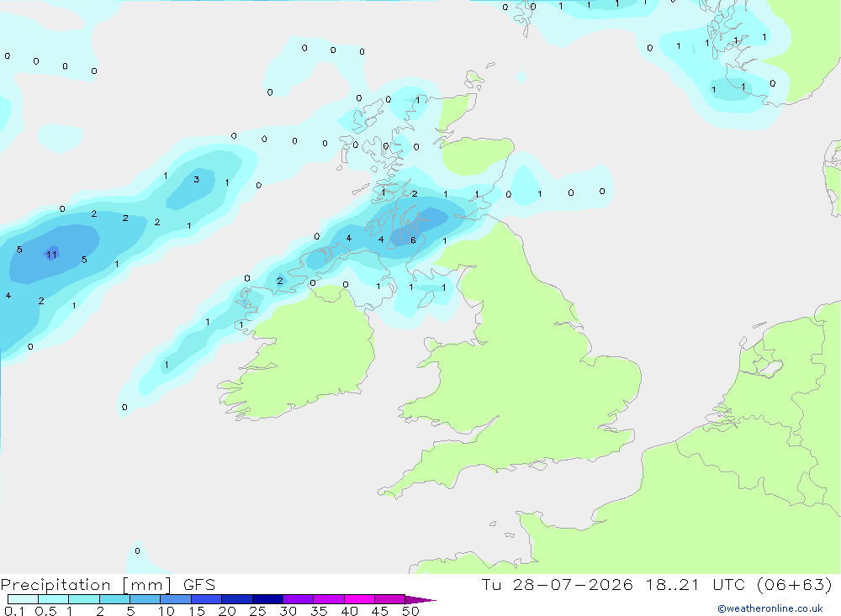Click the legend scale label '45'
This screenshot has width=841, height=616.
(x=380, y=611)
